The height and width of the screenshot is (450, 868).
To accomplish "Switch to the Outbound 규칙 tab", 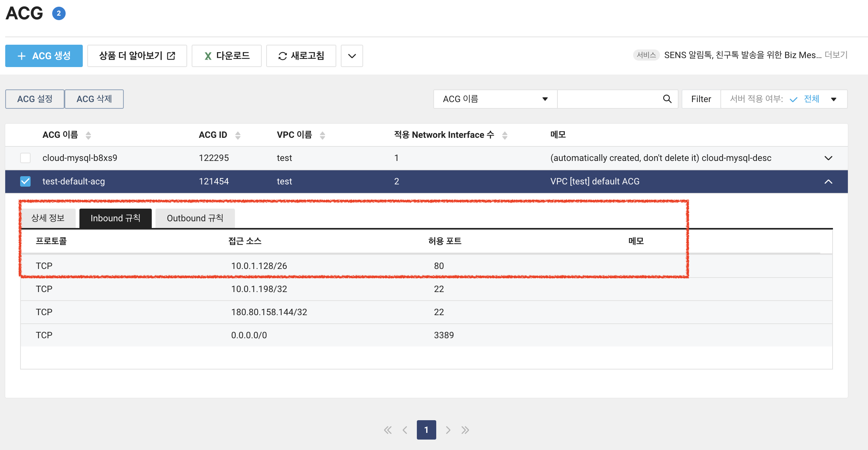I will click(x=195, y=218).
